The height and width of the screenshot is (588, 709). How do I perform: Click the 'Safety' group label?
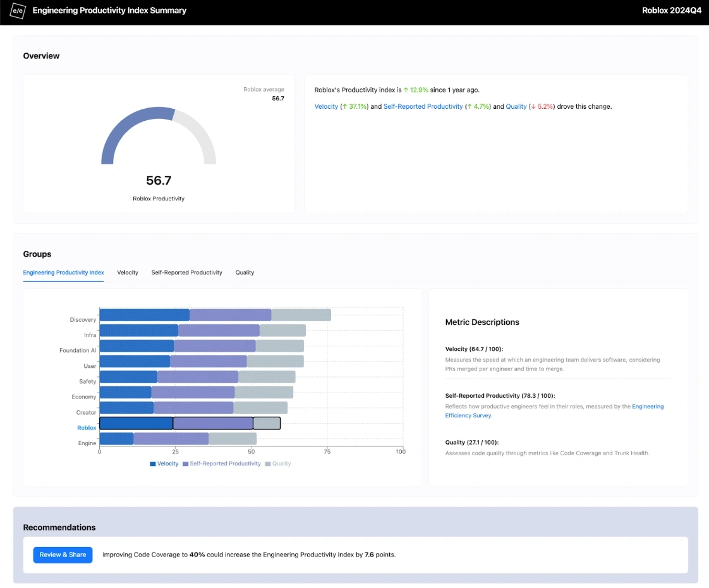[x=88, y=381]
